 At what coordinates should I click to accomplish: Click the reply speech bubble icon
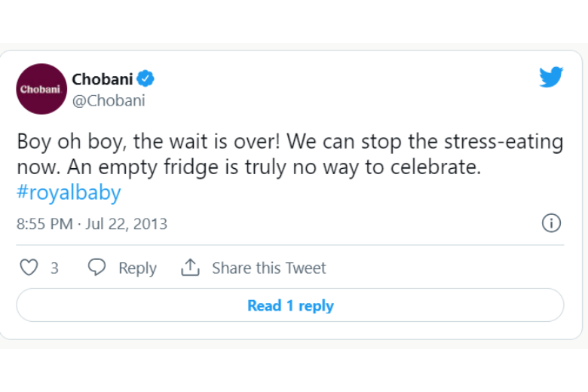pos(96,268)
